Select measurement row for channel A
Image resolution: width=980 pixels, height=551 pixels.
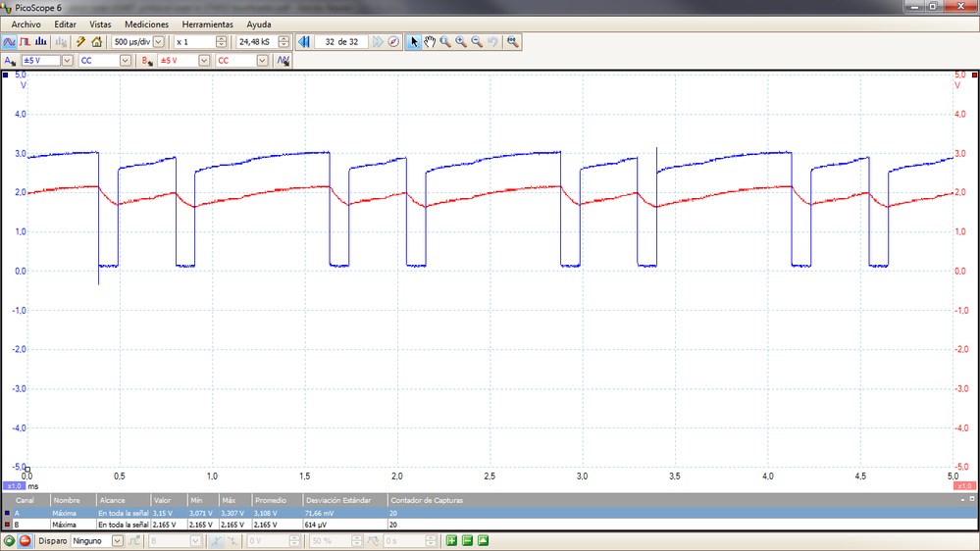pos(490,513)
